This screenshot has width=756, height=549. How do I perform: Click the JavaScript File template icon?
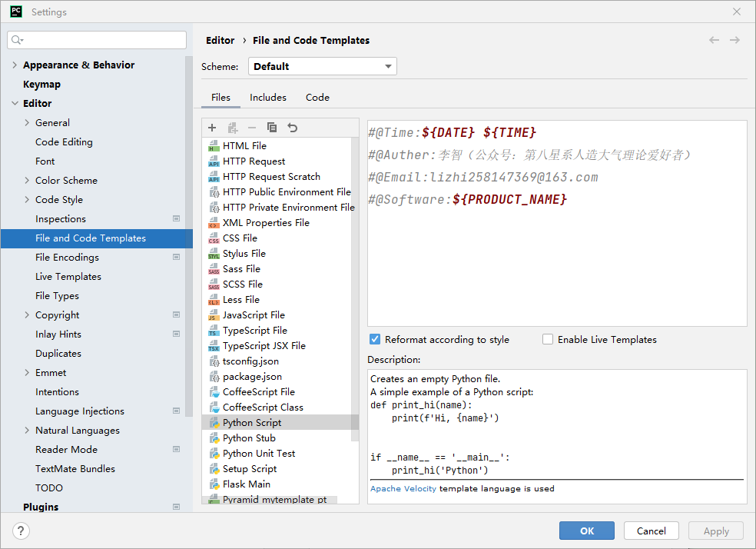click(214, 315)
